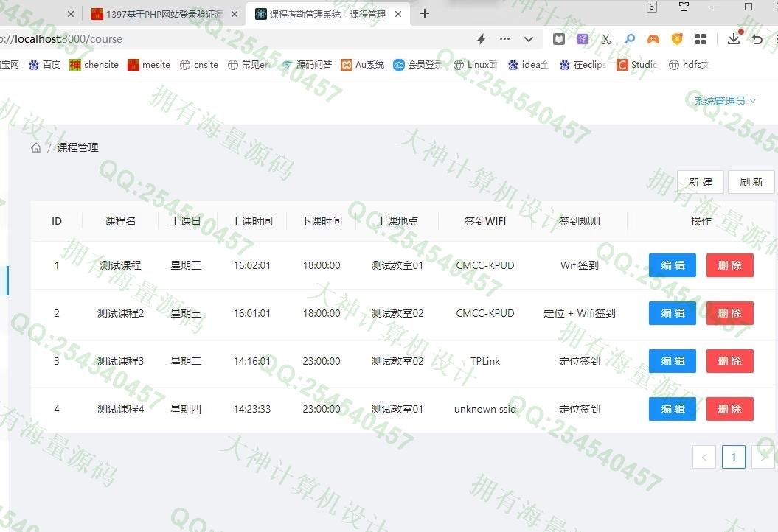Select the 课程考勤管理系统 - 课程管理 tab

pos(327,14)
